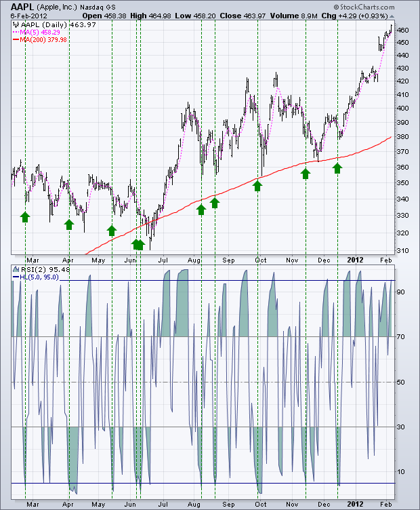Click Apr on the bottom RSI time axis
The height and width of the screenshot is (510, 420).
click(68, 505)
